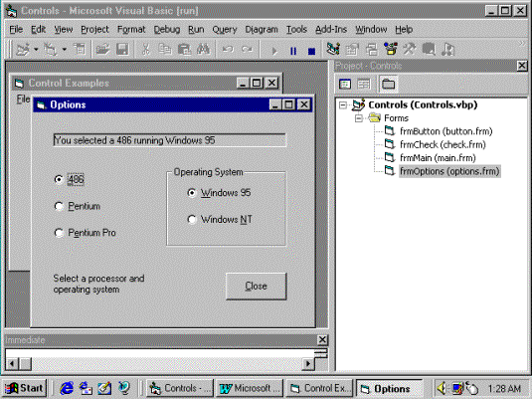Click the Cut scissors toolbar icon
Viewport: 532px width, 399px height.
tap(145, 50)
